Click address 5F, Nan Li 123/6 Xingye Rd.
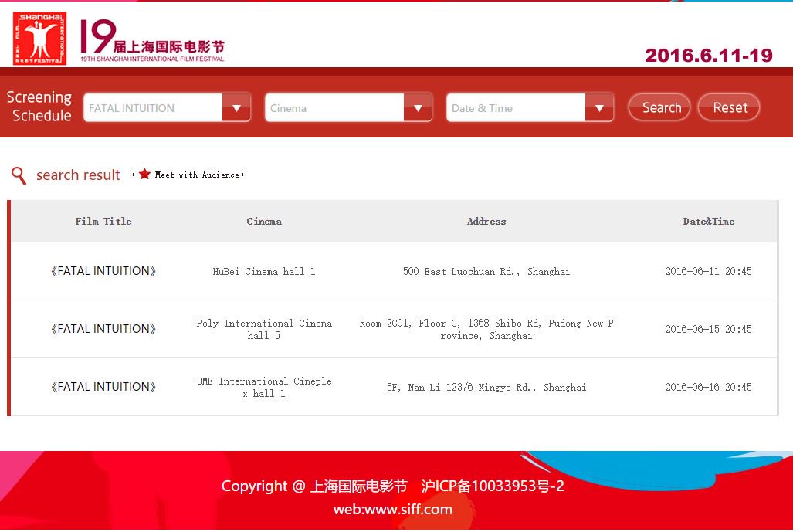 coord(486,387)
